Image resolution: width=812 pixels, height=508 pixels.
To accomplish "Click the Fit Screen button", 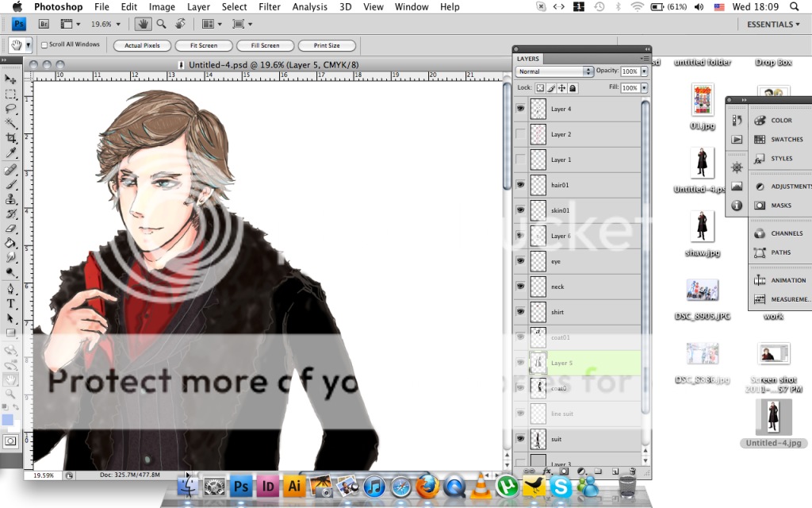I will click(x=204, y=45).
